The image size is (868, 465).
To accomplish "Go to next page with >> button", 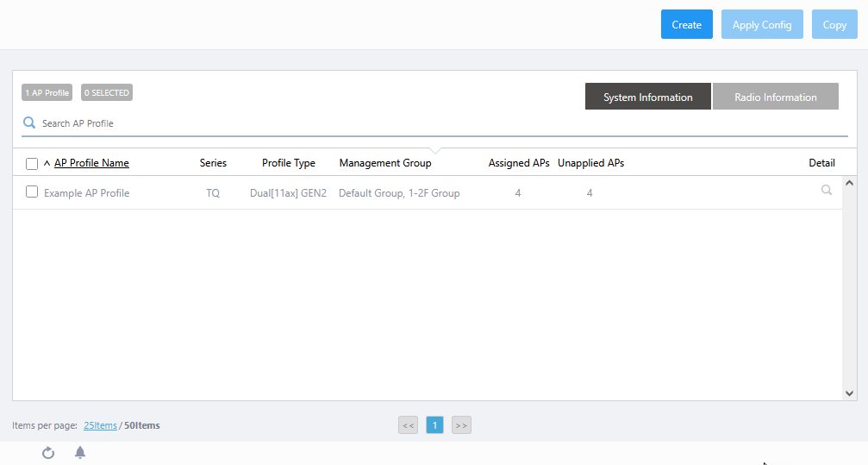I will point(461,425).
